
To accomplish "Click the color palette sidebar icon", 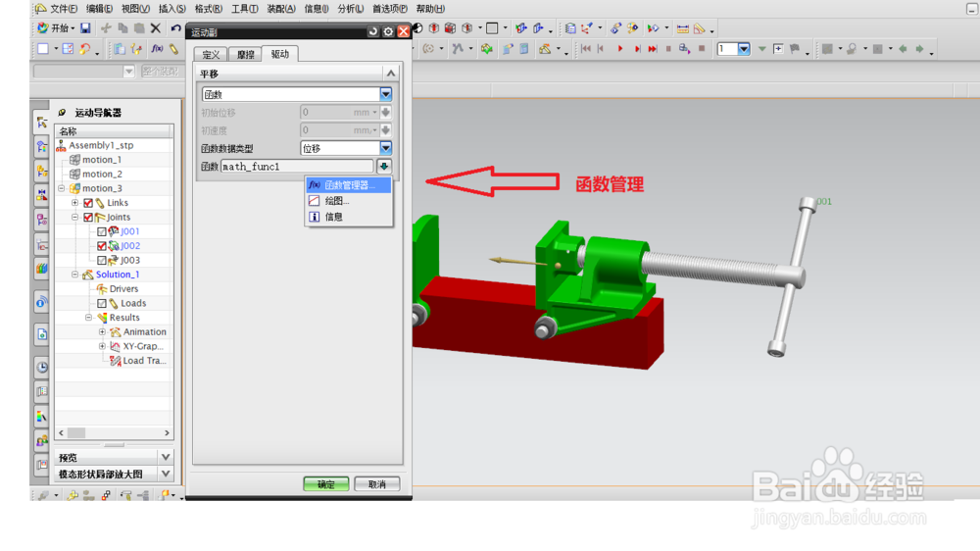I will coord(42,416).
